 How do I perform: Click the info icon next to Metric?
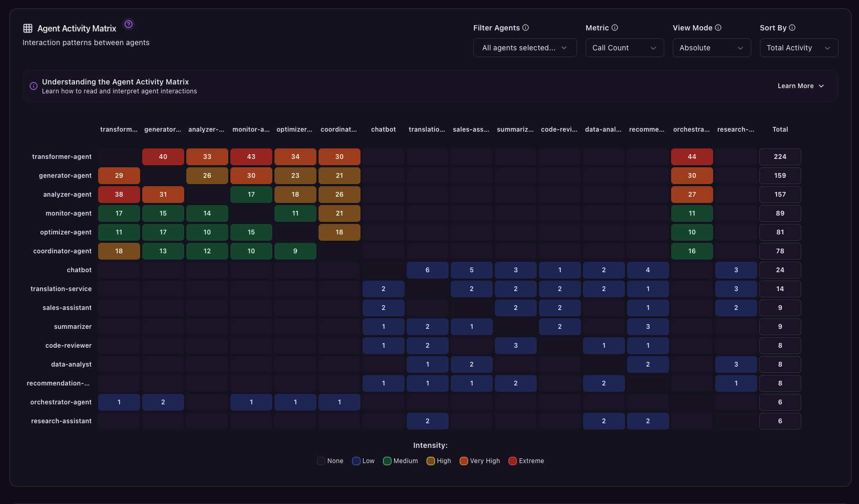click(615, 28)
